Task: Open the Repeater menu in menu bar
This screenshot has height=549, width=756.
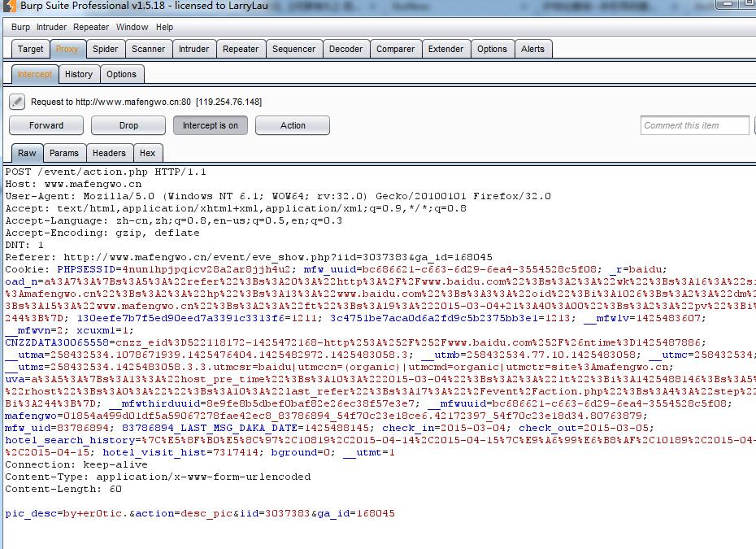Action: click(x=91, y=27)
